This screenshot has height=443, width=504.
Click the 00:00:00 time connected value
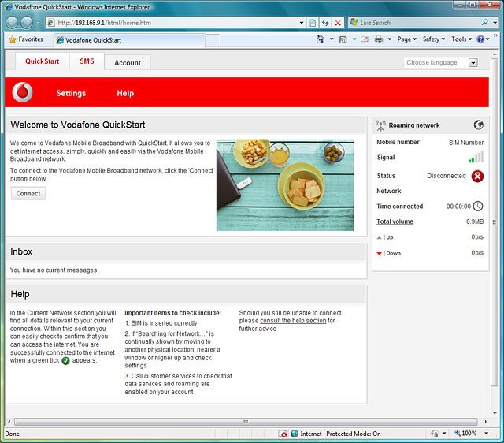click(x=458, y=207)
